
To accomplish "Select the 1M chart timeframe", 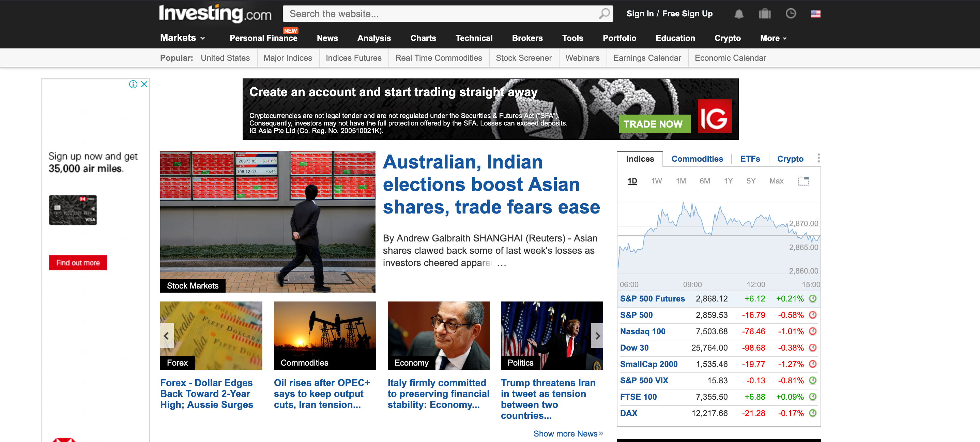I will pos(680,181).
